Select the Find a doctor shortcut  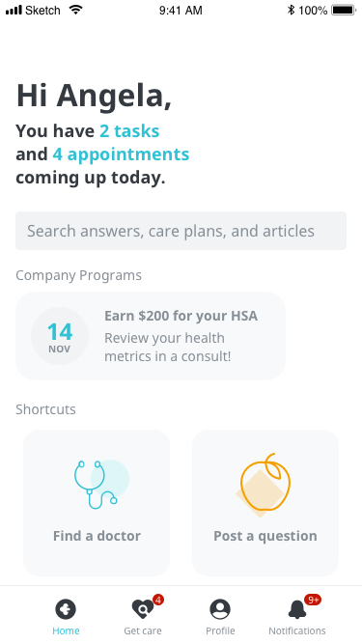[x=97, y=503]
